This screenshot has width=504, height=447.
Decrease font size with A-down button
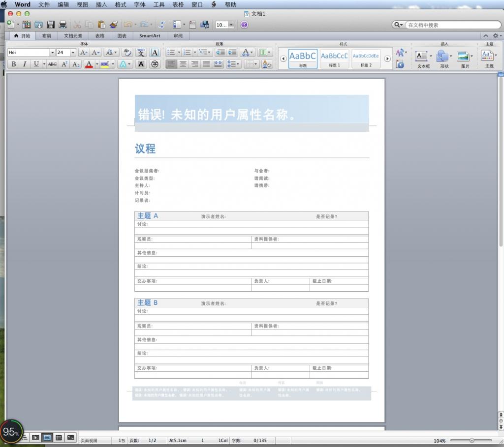click(x=95, y=52)
